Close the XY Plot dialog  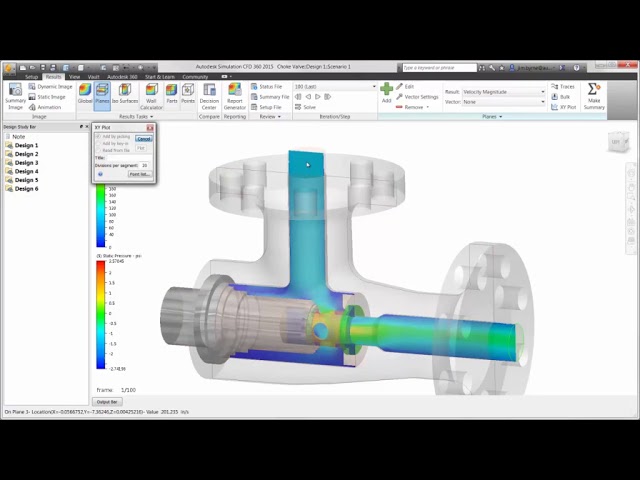tap(150, 128)
